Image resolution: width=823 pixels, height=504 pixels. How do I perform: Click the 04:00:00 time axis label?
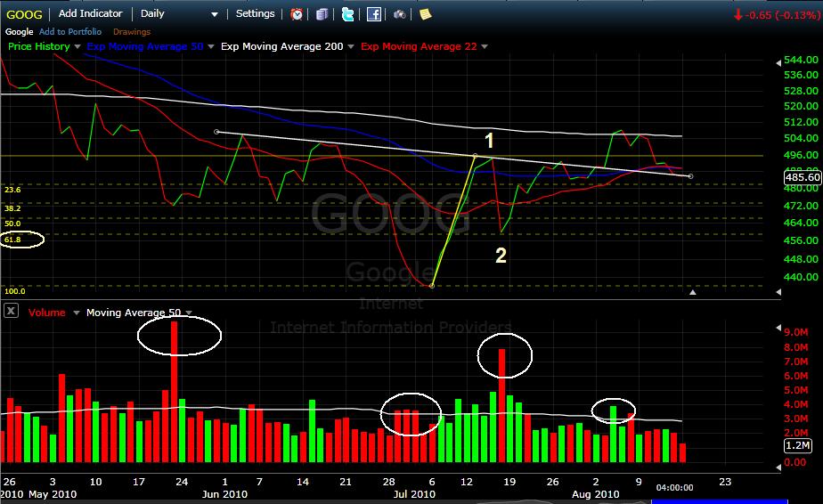tap(674, 488)
